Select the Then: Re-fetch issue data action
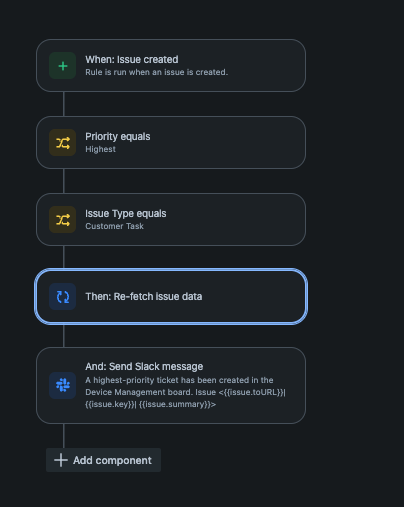The width and height of the screenshot is (404, 507). tap(171, 296)
